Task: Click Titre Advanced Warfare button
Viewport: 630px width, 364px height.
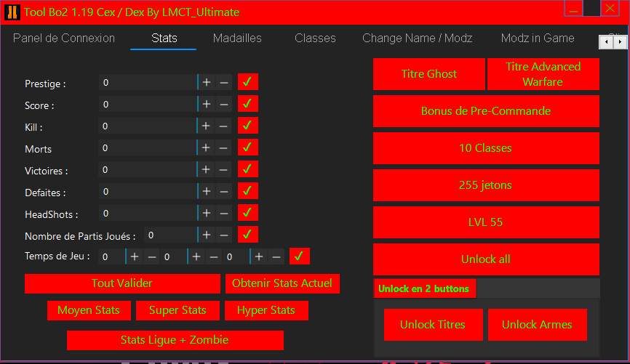Action: coord(543,74)
